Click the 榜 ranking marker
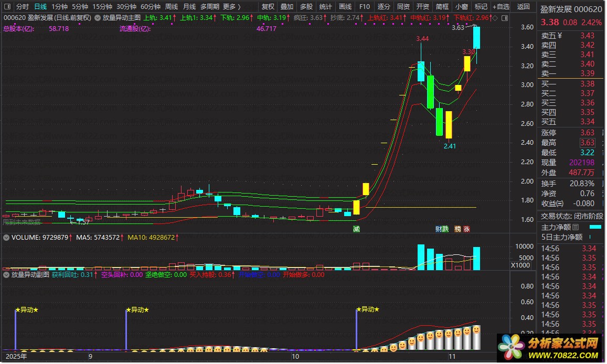Image resolution: width=607 pixels, height=364 pixels. [457, 229]
